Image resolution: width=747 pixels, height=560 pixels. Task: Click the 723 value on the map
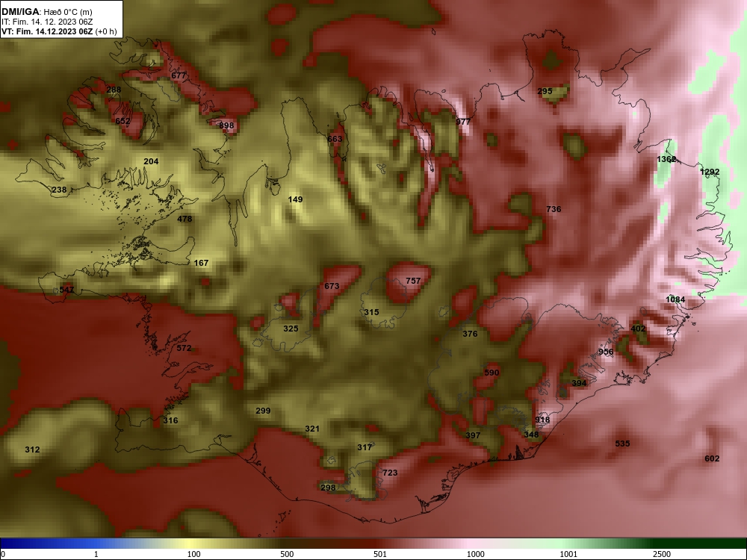click(x=390, y=473)
